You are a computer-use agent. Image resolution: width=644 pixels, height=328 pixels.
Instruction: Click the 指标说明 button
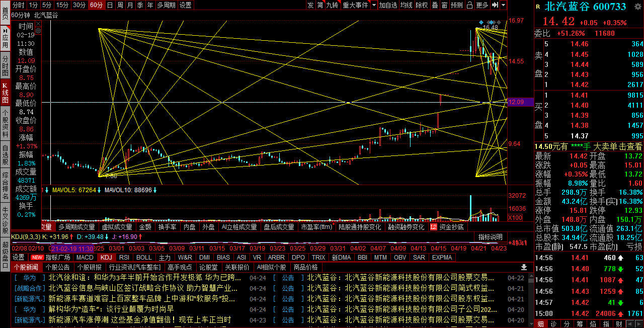(491, 236)
